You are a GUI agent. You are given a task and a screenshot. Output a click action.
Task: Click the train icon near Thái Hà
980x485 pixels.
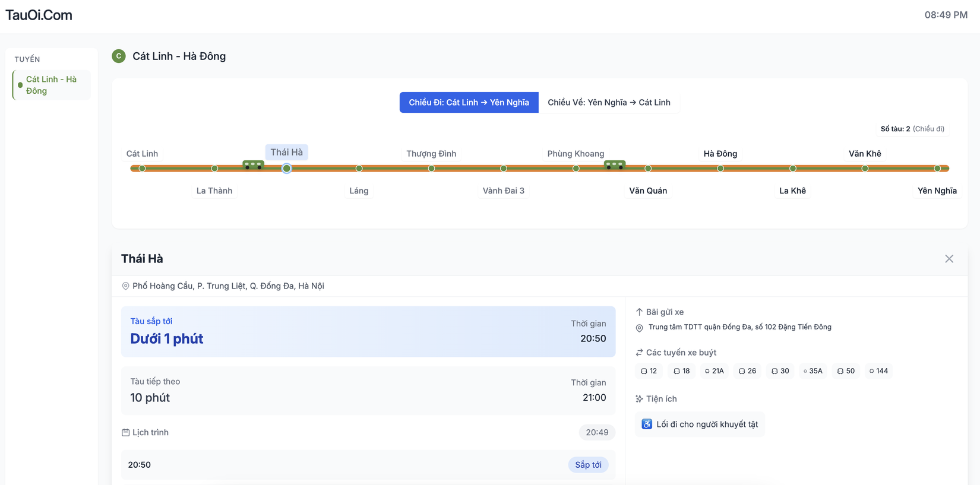(x=253, y=165)
